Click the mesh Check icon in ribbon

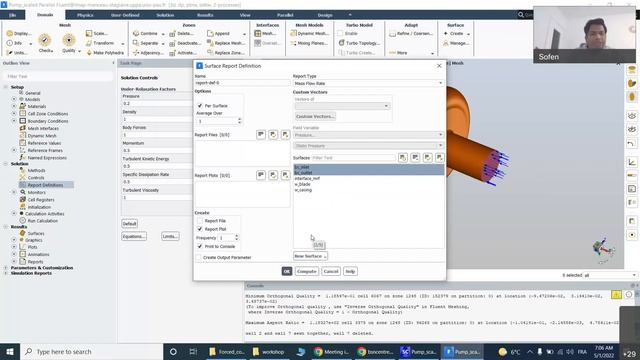[45, 40]
